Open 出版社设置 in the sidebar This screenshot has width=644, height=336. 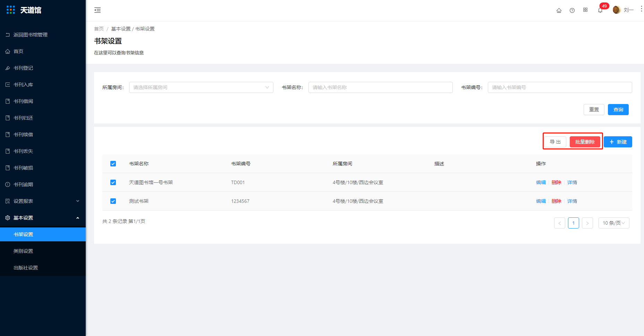[43, 268]
